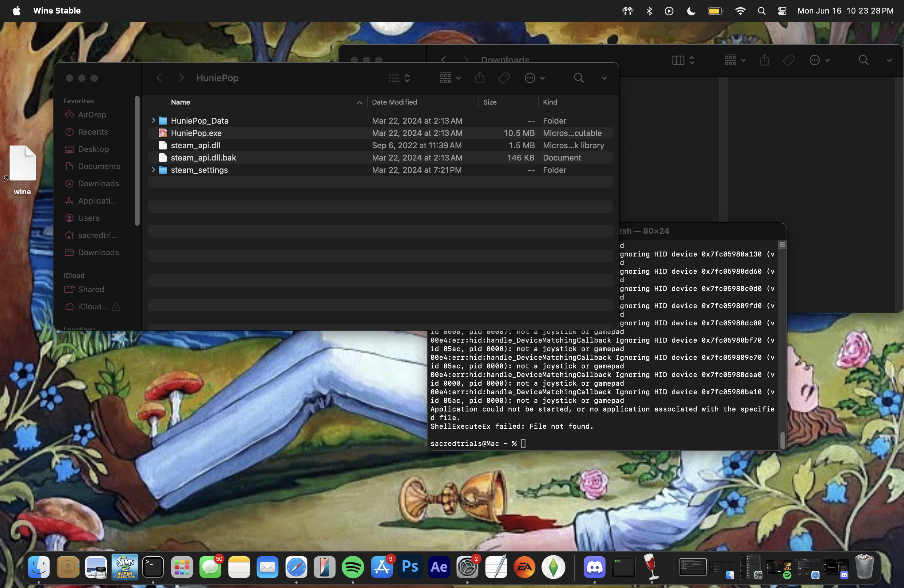Open The Sims 4 plumbob dock icon
Viewport: 904px width, 588px height.
553,567
